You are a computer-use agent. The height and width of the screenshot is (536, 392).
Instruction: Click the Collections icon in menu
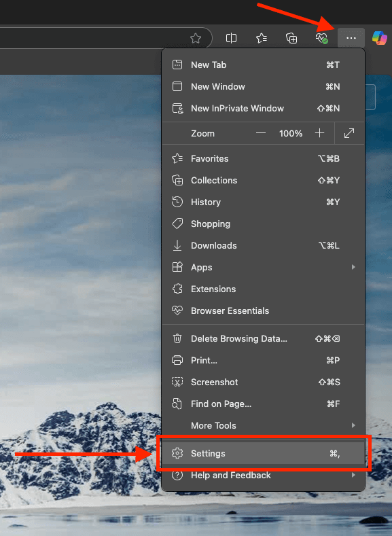[177, 180]
